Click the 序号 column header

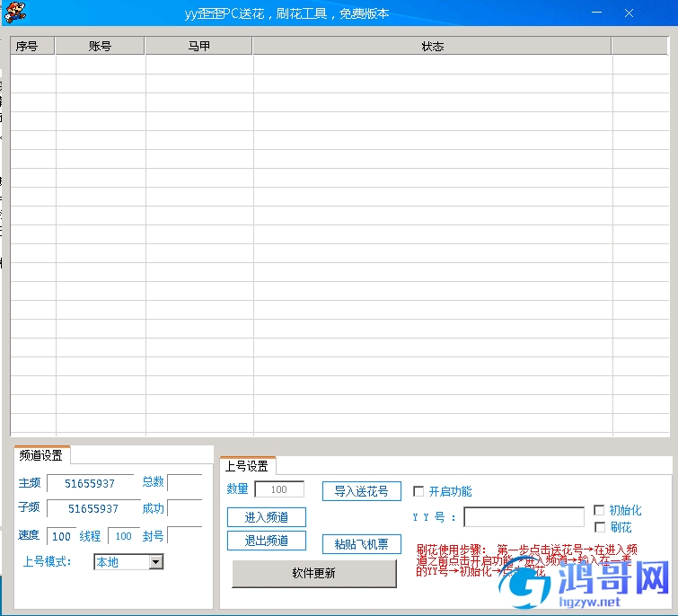pyautogui.click(x=32, y=46)
